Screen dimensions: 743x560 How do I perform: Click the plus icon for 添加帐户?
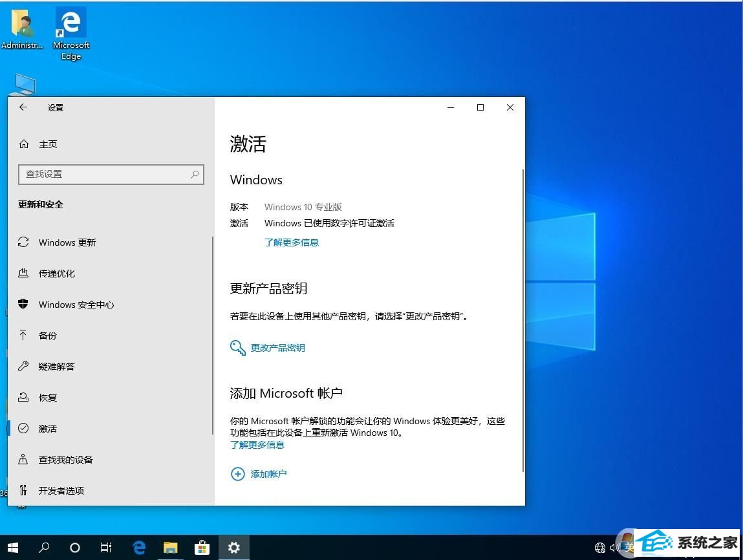237,474
